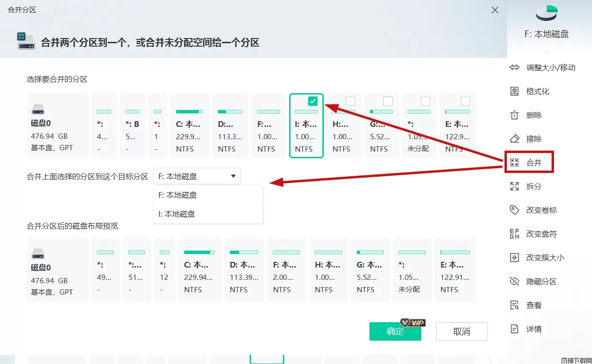Image resolution: width=592 pixels, height=364 pixels.
Task: Click the C: partition usage bar
Action: [189, 112]
